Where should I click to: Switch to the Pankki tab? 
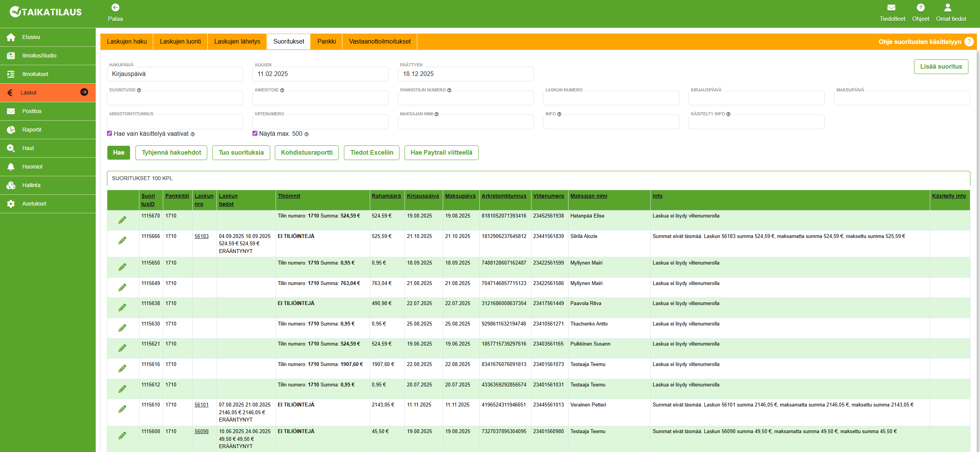pos(326,42)
